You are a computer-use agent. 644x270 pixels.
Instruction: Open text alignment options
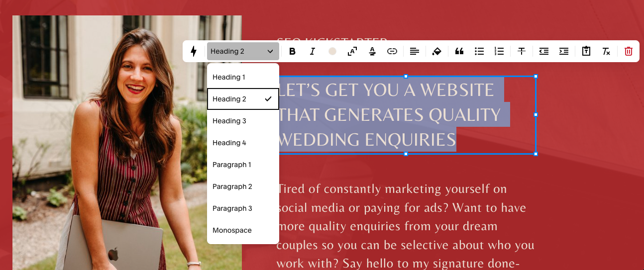[415, 51]
